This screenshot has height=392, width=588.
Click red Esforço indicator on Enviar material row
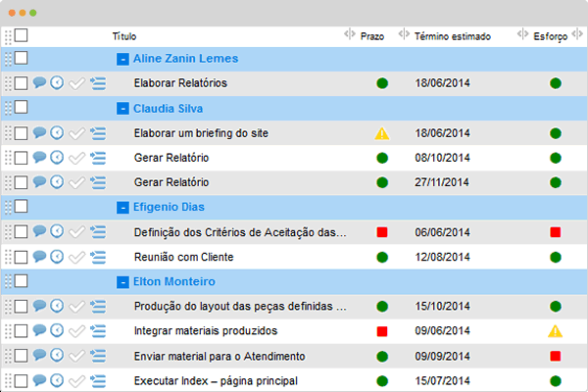click(555, 356)
